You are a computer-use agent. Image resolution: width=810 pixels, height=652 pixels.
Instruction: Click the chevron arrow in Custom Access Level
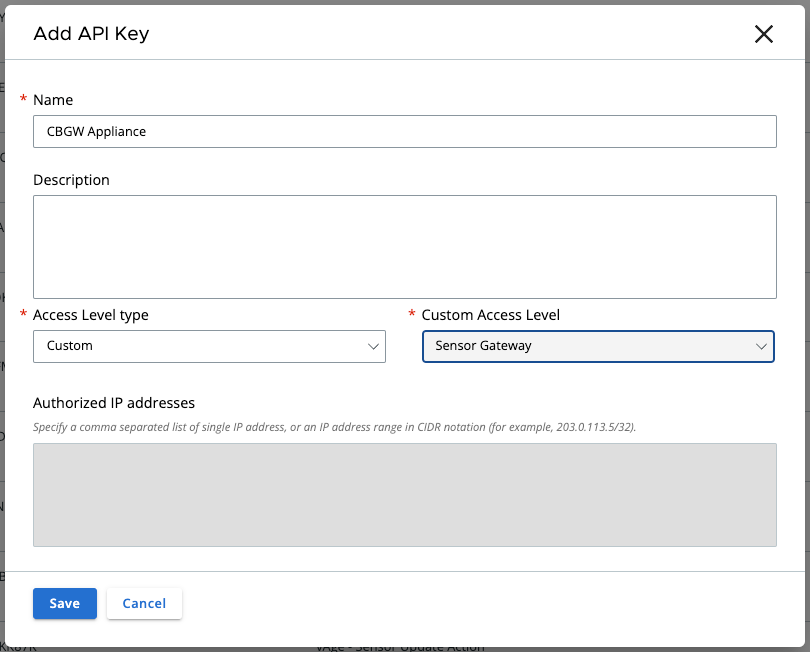[762, 346]
